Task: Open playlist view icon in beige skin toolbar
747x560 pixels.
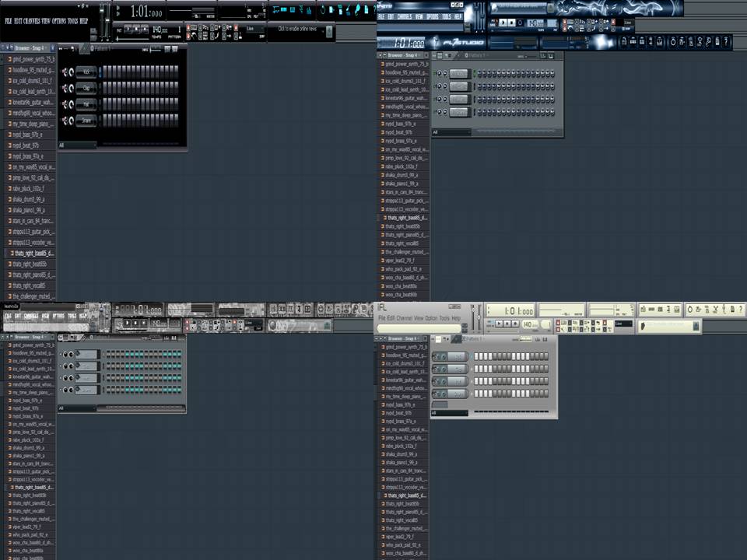Action: 644,310
